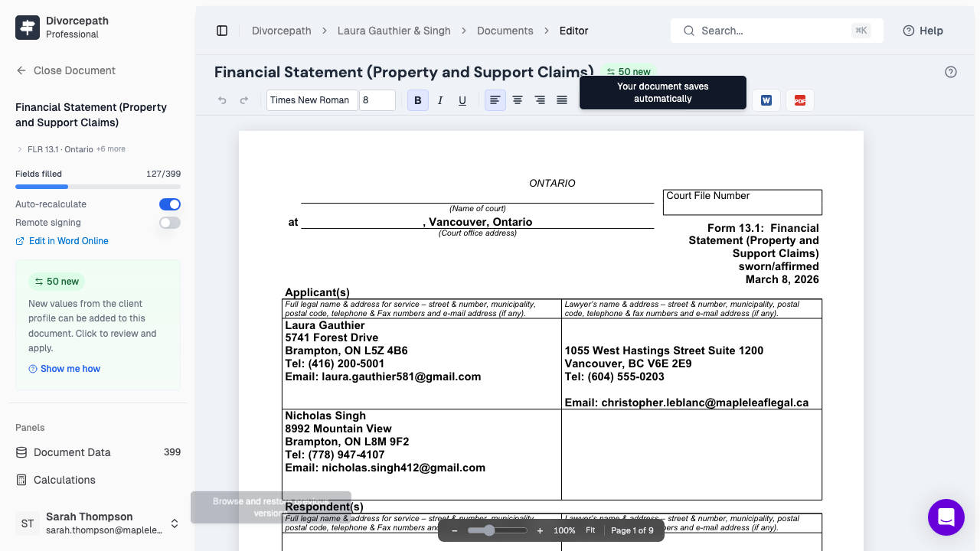Align text right

[x=540, y=100]
